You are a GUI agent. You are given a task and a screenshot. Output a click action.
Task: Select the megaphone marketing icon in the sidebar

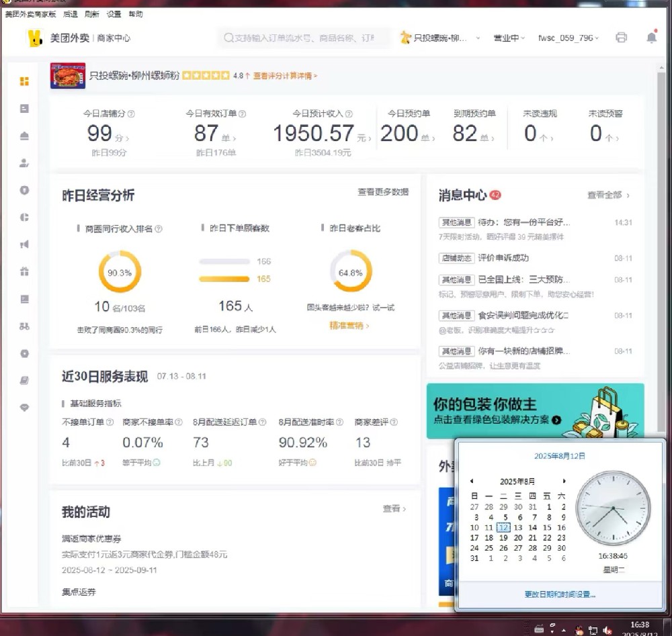[x=24, y=245]
